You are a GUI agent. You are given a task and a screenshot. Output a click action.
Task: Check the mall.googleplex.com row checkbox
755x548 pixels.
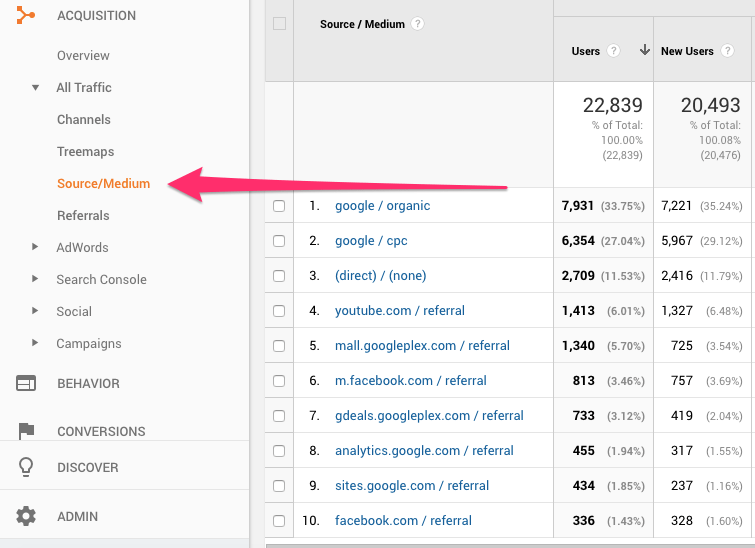279,346
